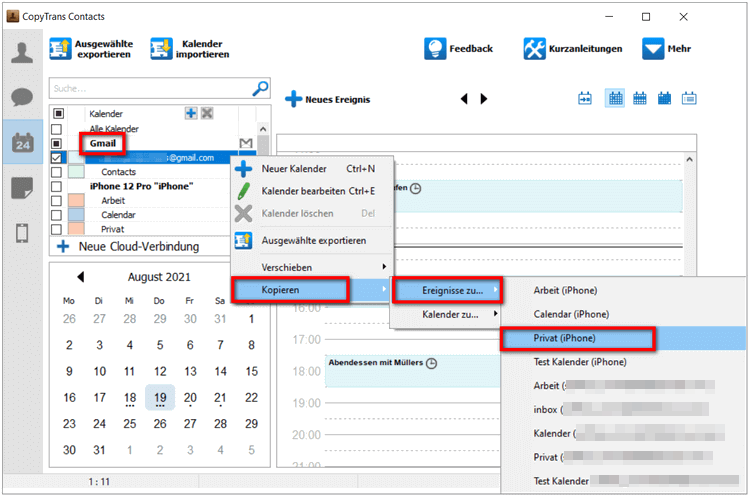750x497 pixels.
Task: Select August 19 in mini calendar
Action: pos(160,398)
